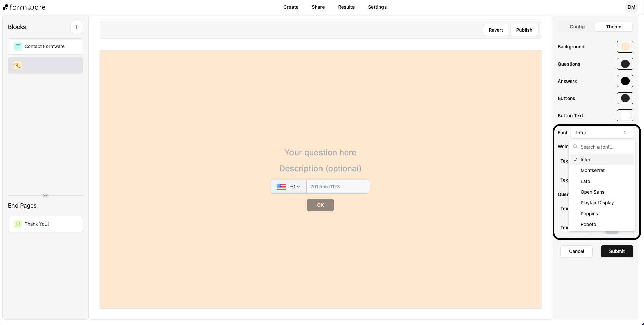
Task: Switch to the Config tab
Action: (577, 27)
